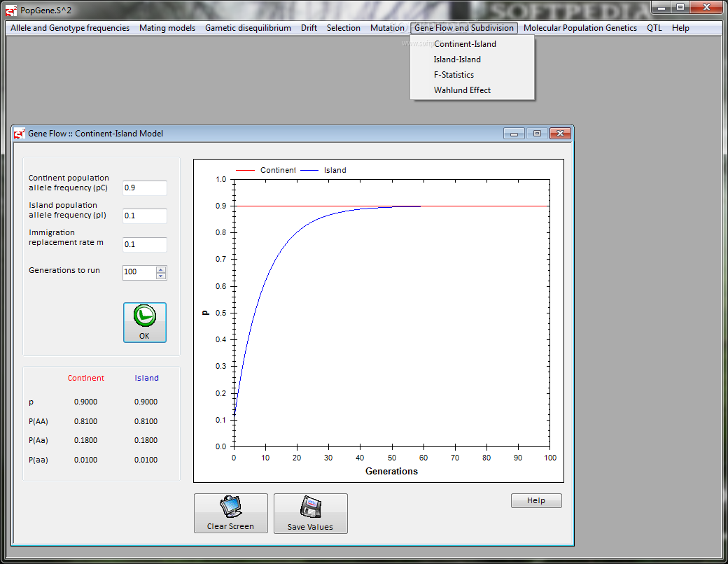728x564 pixels.
Task: Open the Mating models menu
Action: (x=167, y=28)
